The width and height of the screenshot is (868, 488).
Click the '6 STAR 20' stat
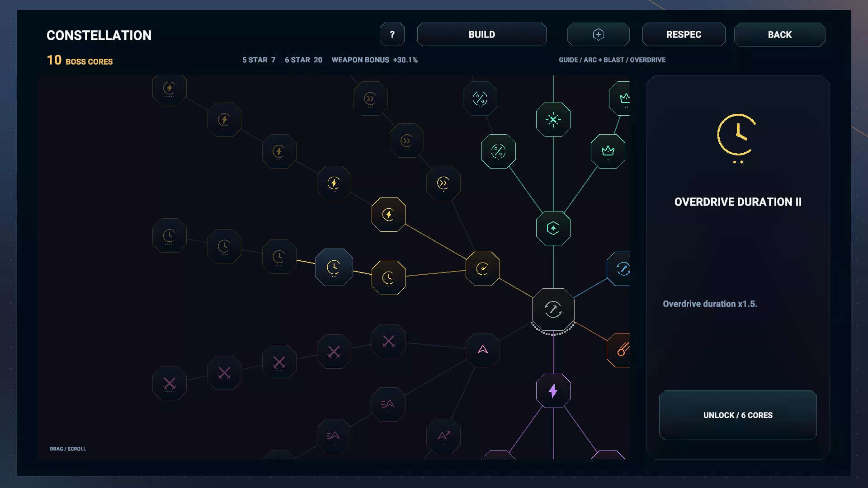point(303,60)
